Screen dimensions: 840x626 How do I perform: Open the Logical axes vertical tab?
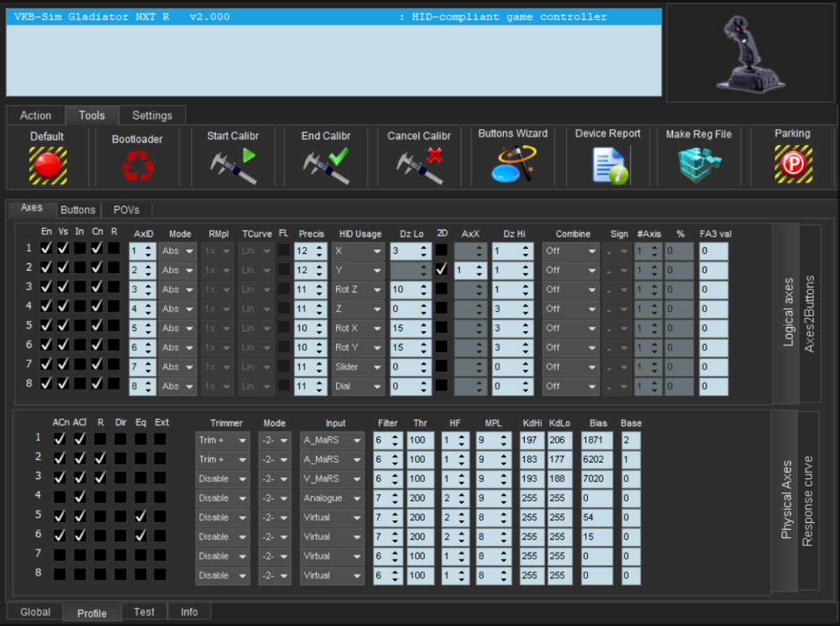[788, 314]
